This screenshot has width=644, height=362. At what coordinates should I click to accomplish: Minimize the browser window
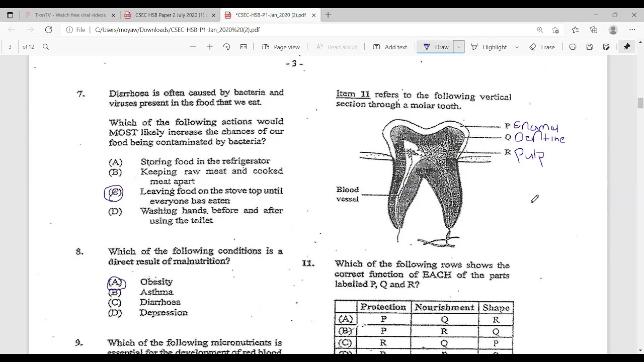596,15
